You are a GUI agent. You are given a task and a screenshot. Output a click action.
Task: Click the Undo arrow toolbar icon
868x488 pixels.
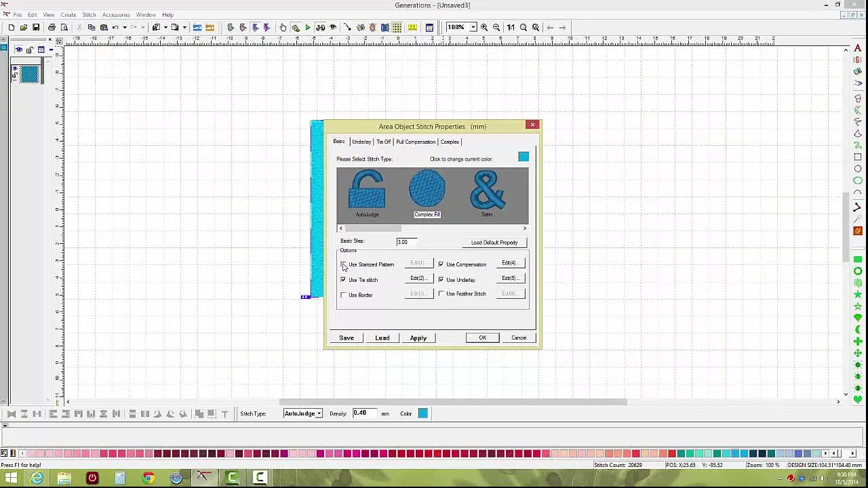tap(115, 27)
